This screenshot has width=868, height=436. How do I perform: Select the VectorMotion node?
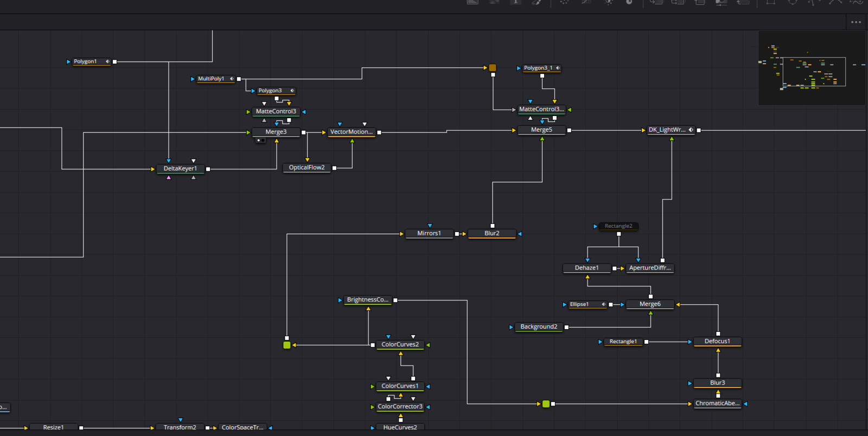pyautogui.click(x=352, y=132)
